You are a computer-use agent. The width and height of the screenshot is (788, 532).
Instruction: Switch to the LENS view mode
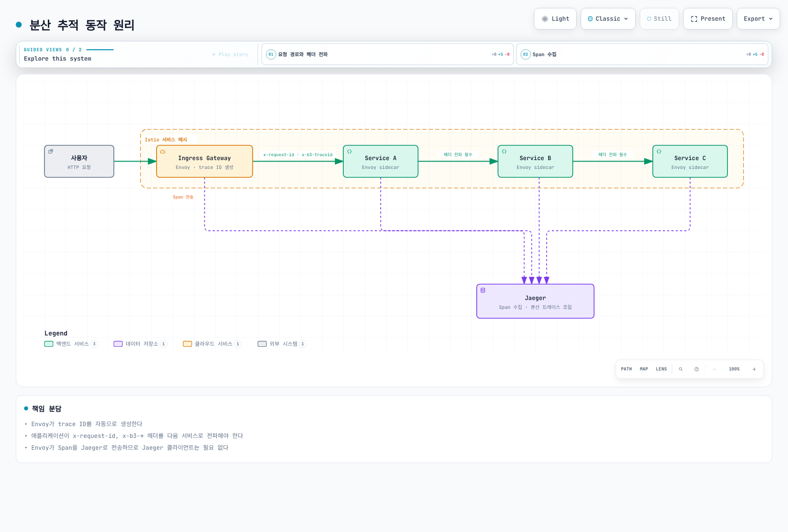pos(661,369)
